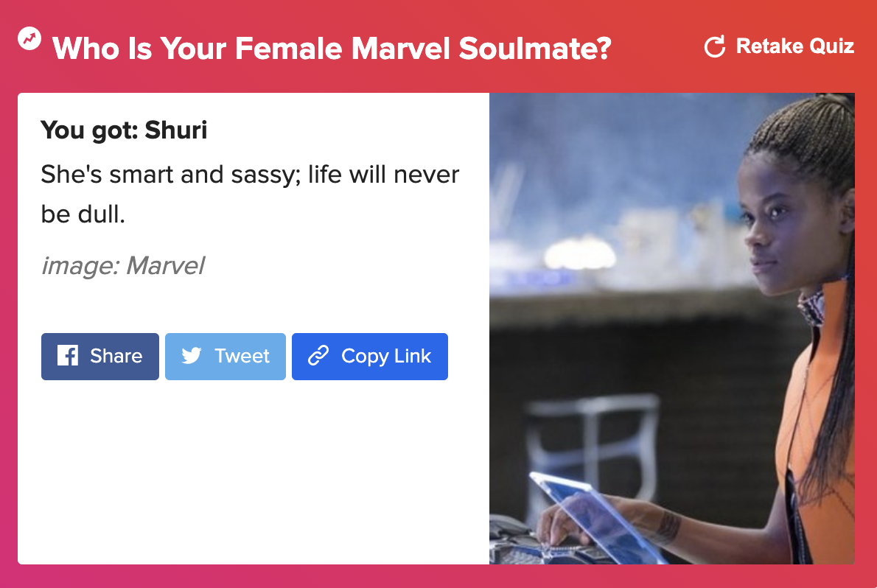This screenshot has width=877, height=588.
Task: Click the chain link icon
Action: (318, 356)
